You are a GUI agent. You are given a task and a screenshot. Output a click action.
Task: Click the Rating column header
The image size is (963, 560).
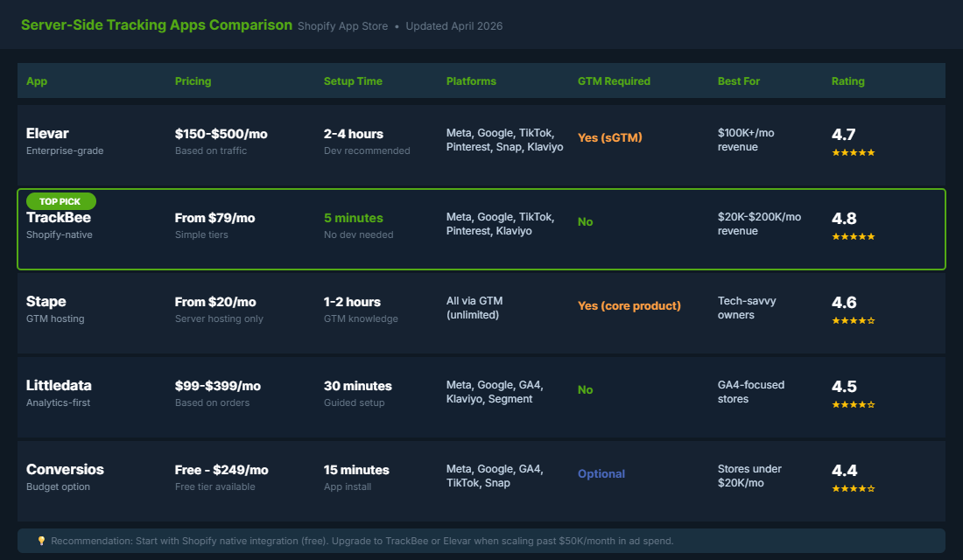click(848, 80)
